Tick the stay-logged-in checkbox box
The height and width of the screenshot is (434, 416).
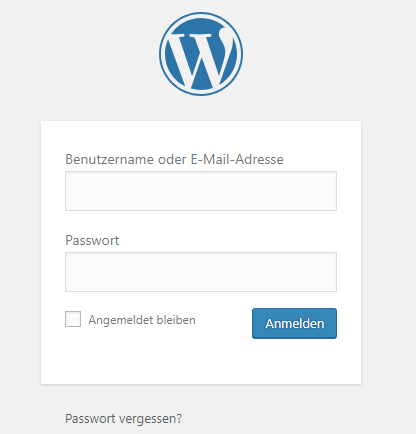73,319
